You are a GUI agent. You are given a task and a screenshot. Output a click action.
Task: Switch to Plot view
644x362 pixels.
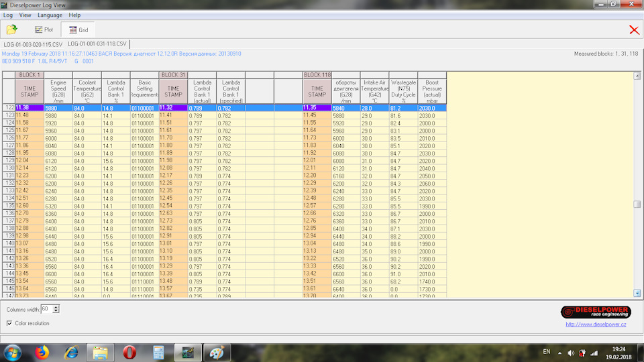click(44, 29)
